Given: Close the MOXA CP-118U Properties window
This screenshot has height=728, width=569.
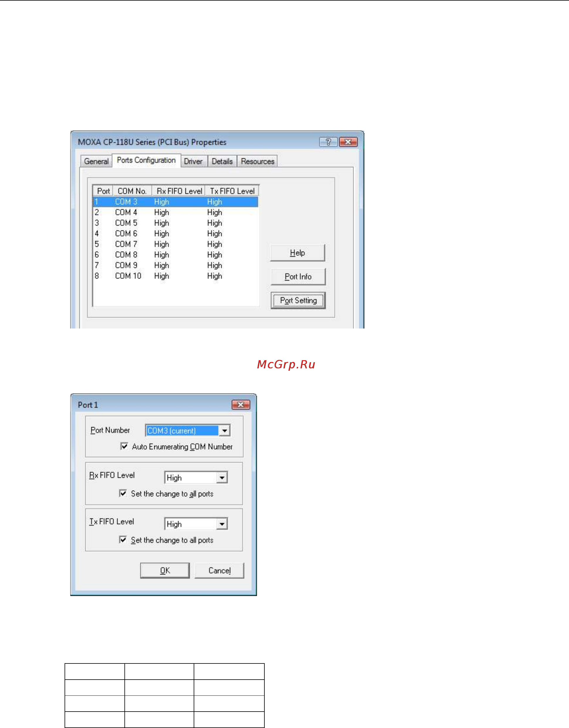Looking at the screenshot, I should point(348,142).
